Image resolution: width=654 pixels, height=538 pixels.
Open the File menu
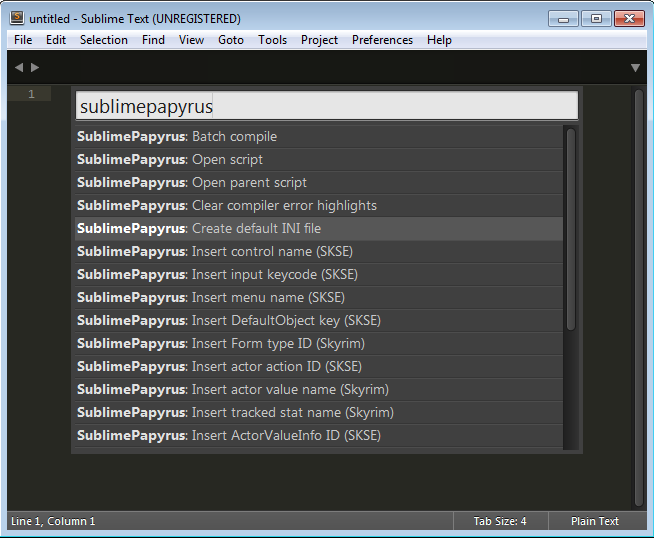23,40
